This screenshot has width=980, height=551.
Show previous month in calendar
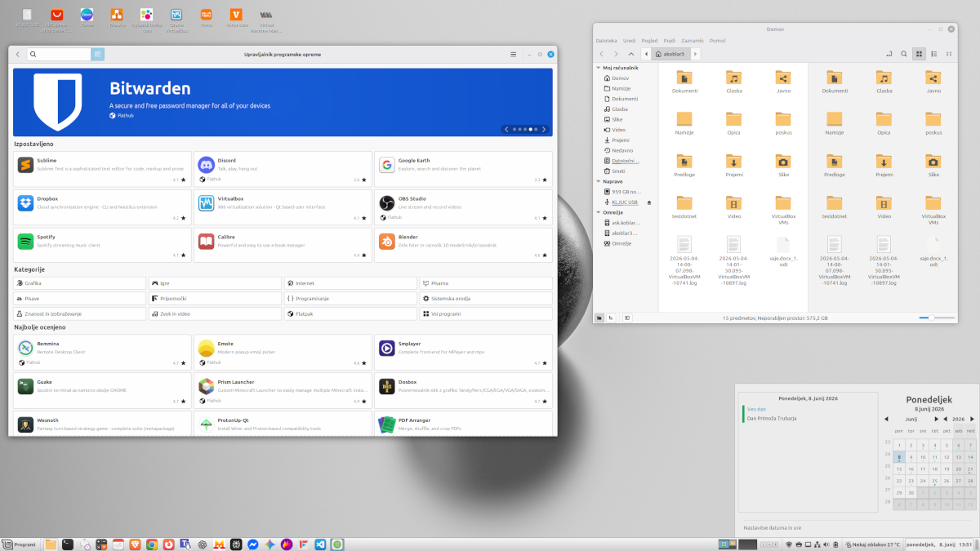click(886, 419)
